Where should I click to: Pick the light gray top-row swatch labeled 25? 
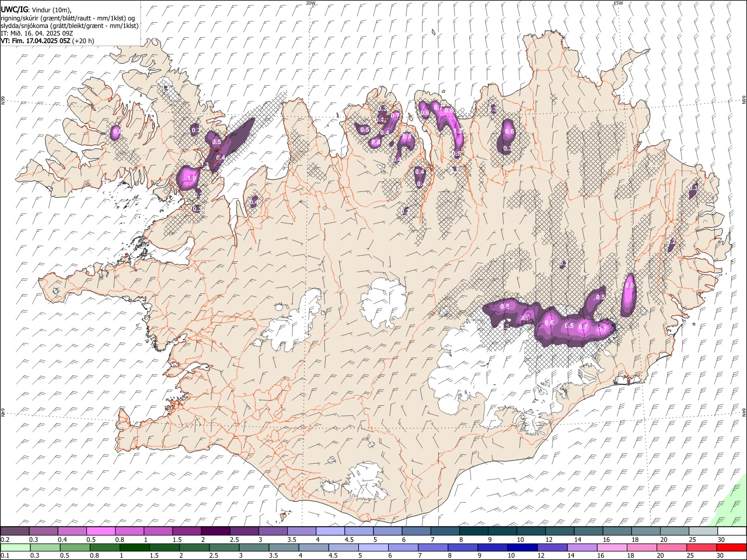tap(703, 531)
